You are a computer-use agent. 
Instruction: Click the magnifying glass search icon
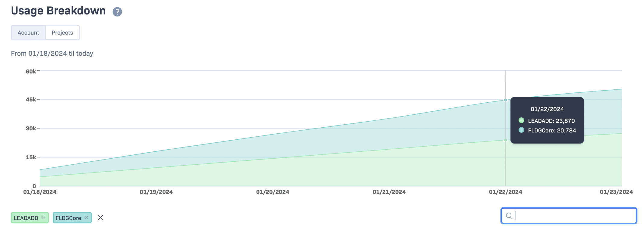click(509, 216)
